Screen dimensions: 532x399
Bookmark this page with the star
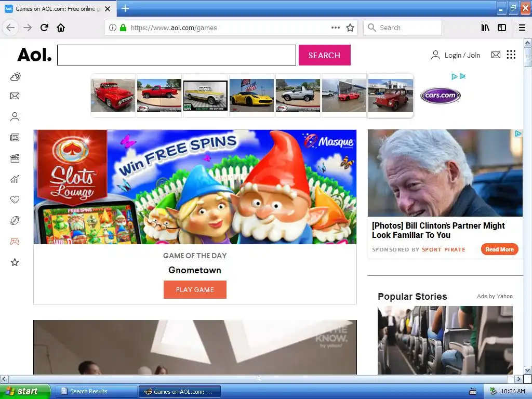point(350,28)
